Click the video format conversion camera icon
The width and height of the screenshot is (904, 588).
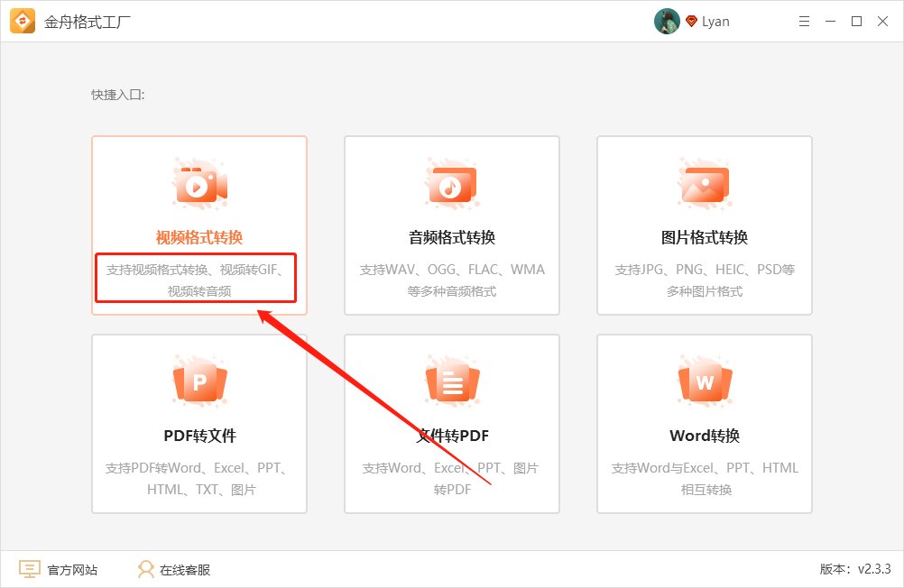coord(199,184)
